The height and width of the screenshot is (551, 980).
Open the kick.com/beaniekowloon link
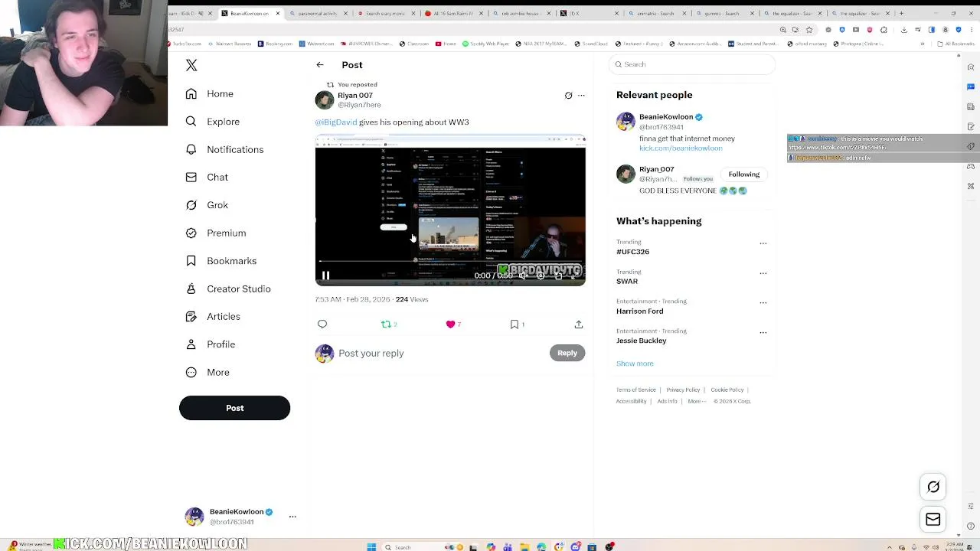coord(681,148)
